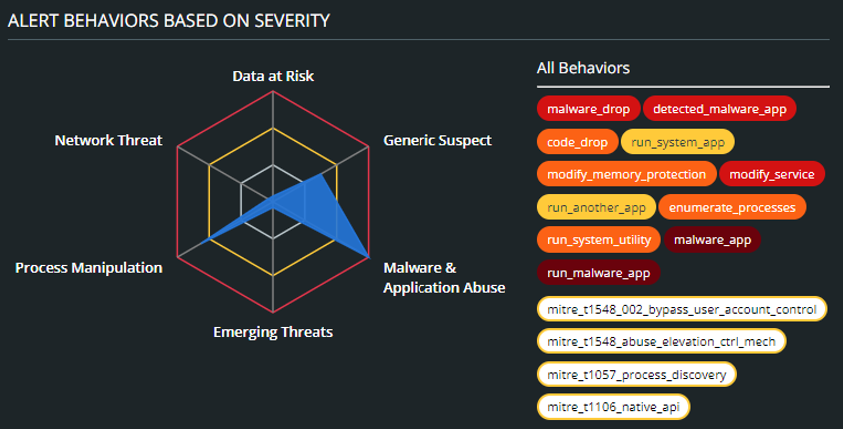Viewport: 843px width, 429px height.
Task: Click the run_malware_app tag
Action: [x=599, y=272]
